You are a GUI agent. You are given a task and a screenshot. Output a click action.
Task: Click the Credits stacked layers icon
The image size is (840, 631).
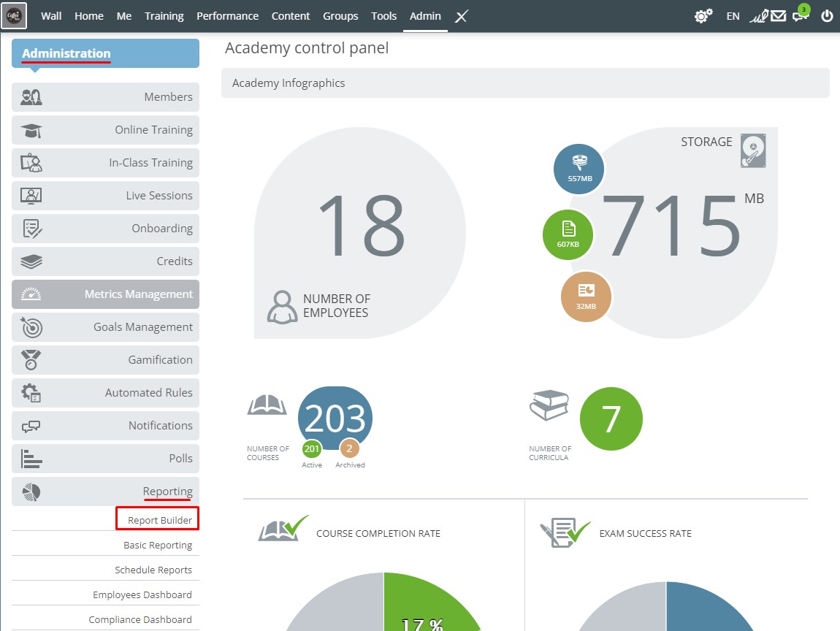coord(31,261)
